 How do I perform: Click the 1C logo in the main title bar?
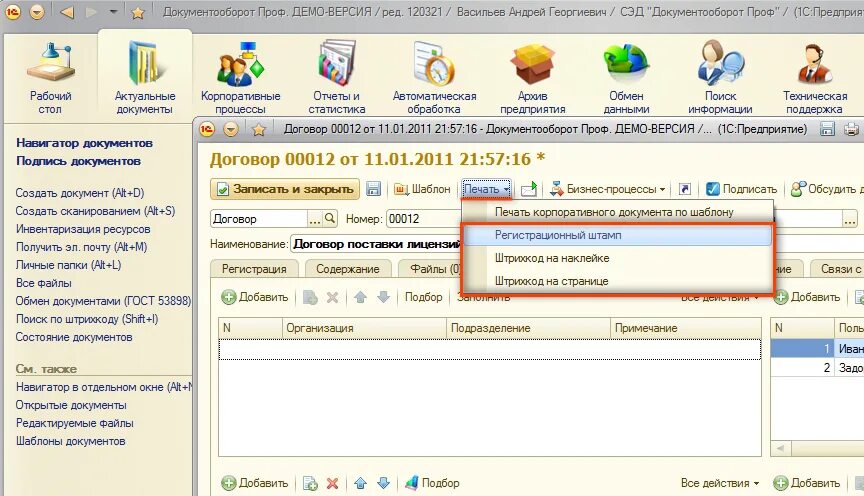point(13,12)
